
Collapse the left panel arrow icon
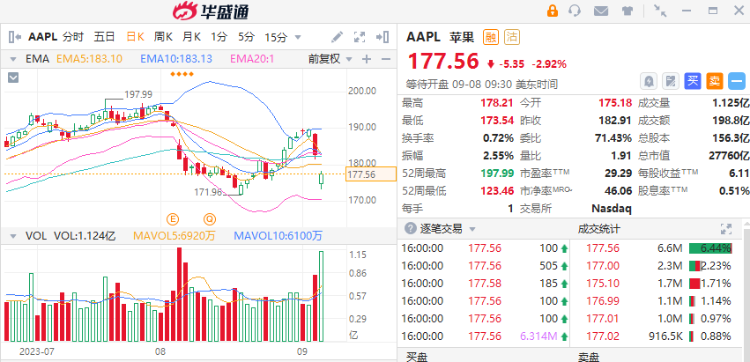[x=15, y=37]
